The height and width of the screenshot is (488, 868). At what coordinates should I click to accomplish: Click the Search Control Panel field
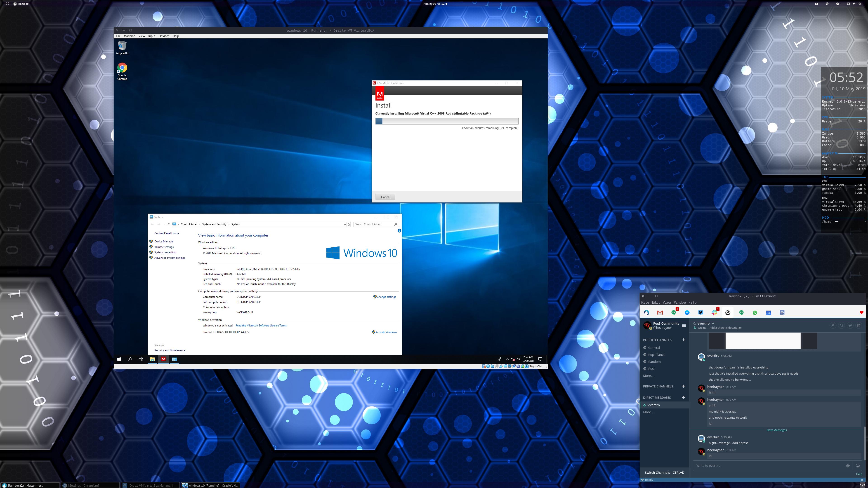point(376,224)
